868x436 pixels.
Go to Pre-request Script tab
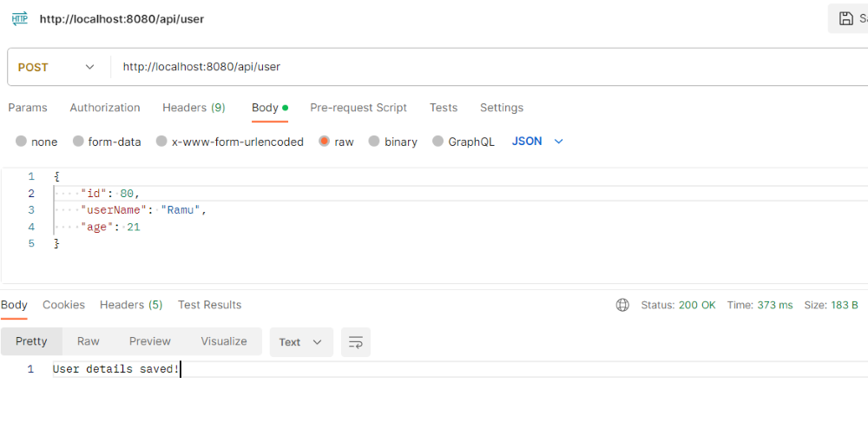click(358, 108)
